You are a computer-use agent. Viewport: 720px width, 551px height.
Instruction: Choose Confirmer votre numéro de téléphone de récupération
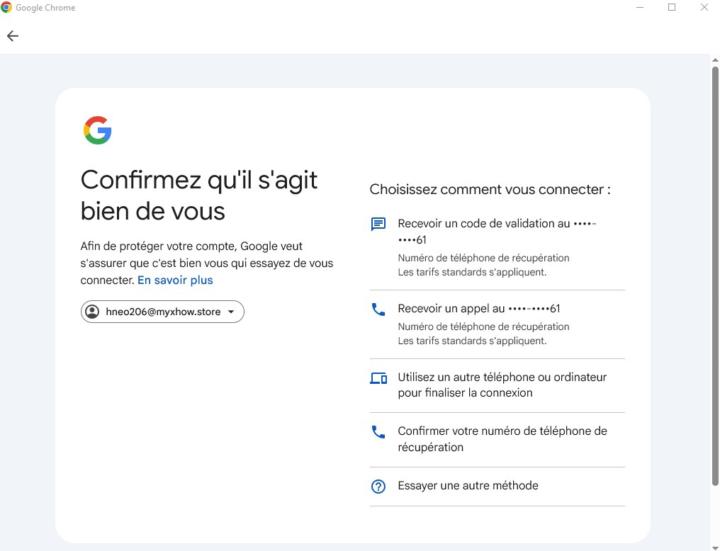tap(502, 439)
